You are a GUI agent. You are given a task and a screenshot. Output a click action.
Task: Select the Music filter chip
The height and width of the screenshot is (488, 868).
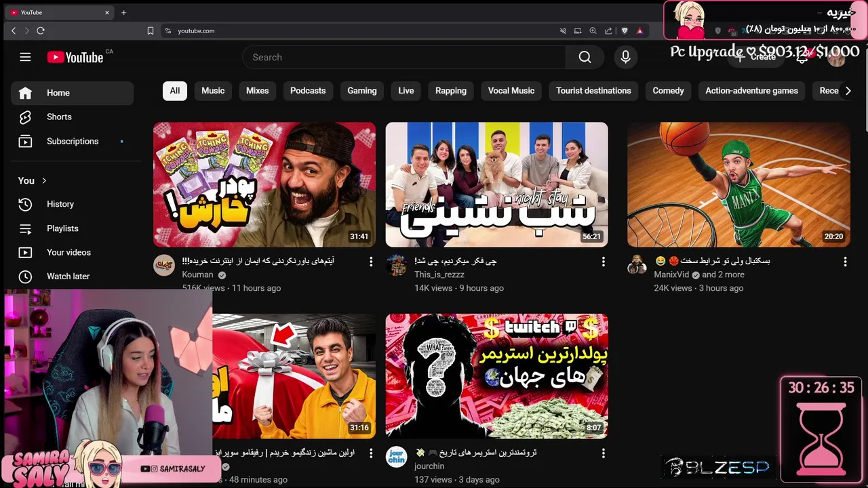[x=213, y=91]
